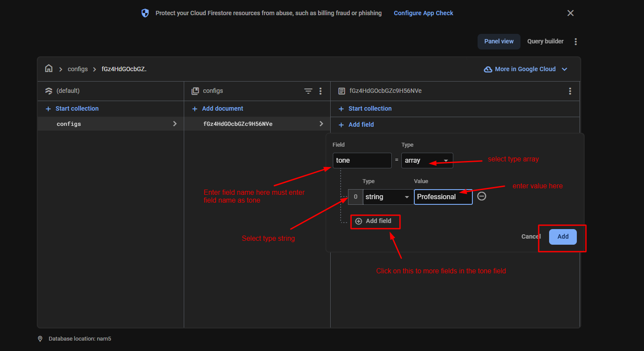Open the array type dropdown
Screen dimensions: 644x351
(x=427, y=161)
